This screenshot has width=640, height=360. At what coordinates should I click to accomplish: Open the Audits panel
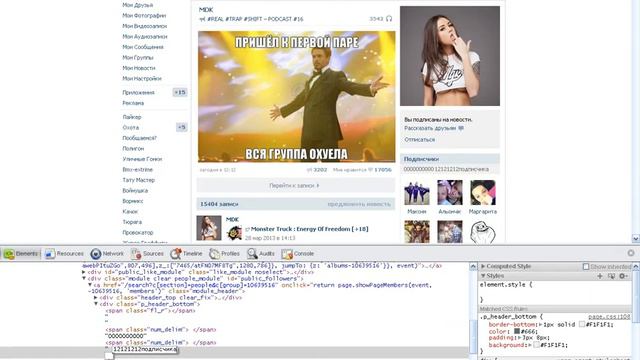tap(261, 253)
